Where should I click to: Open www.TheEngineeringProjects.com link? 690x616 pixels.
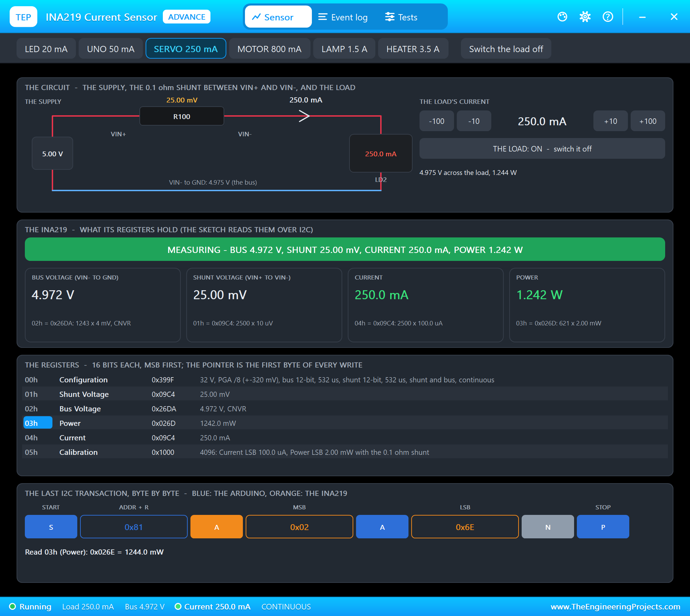coord(615,607)
